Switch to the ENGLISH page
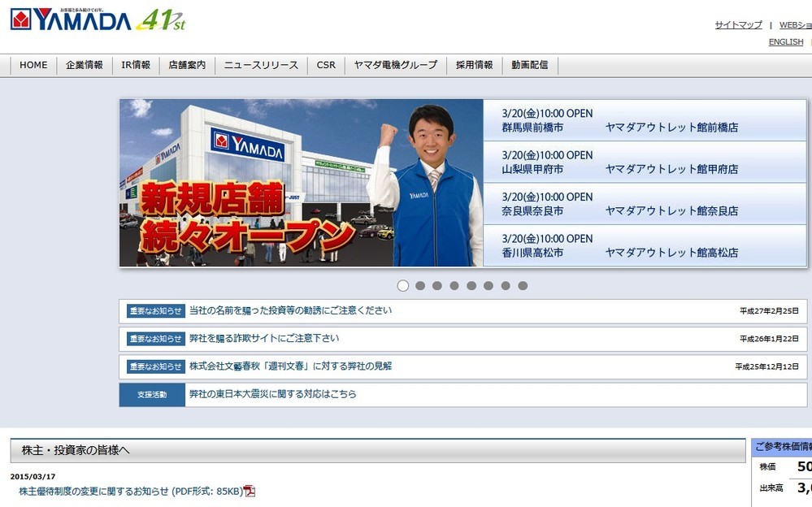Viewport: 812px width, 507px height. pos(784,41)
